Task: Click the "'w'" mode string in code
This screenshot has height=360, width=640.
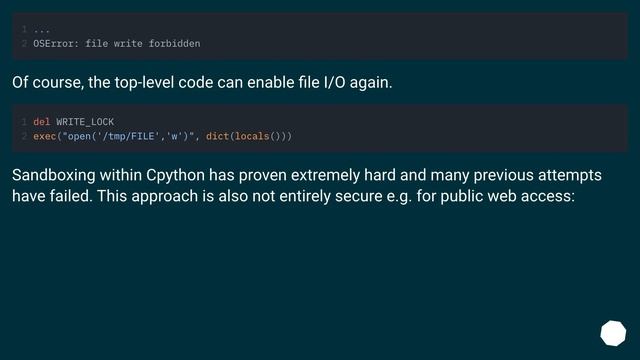Action: [x=174, y=136]
